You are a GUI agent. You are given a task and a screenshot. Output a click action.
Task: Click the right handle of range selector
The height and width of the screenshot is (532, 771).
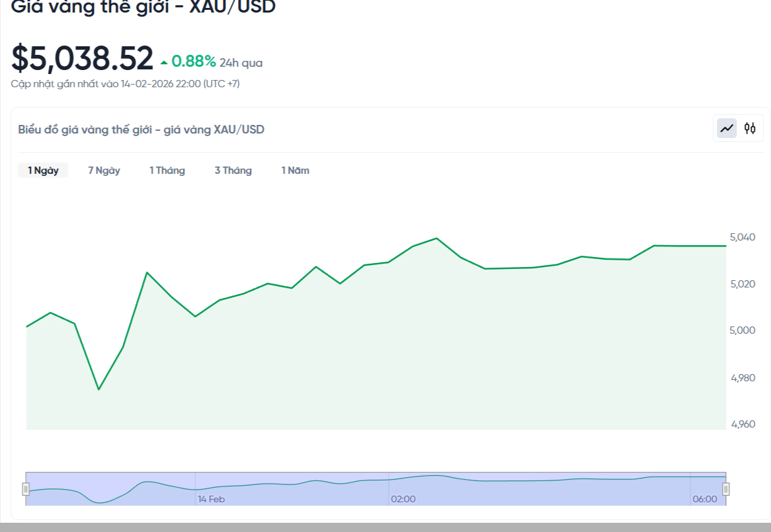click(726, 488)
